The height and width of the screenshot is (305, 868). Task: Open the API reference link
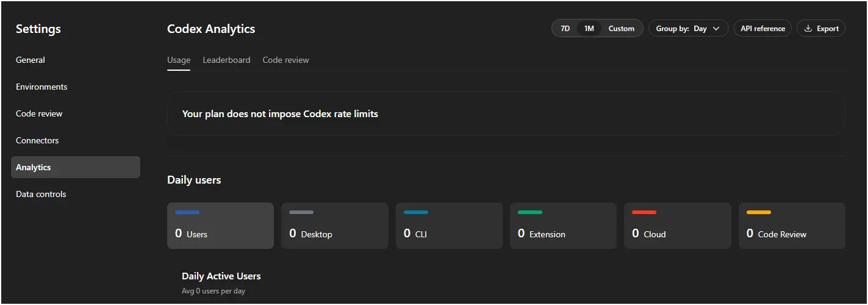(x=762, y=29)
